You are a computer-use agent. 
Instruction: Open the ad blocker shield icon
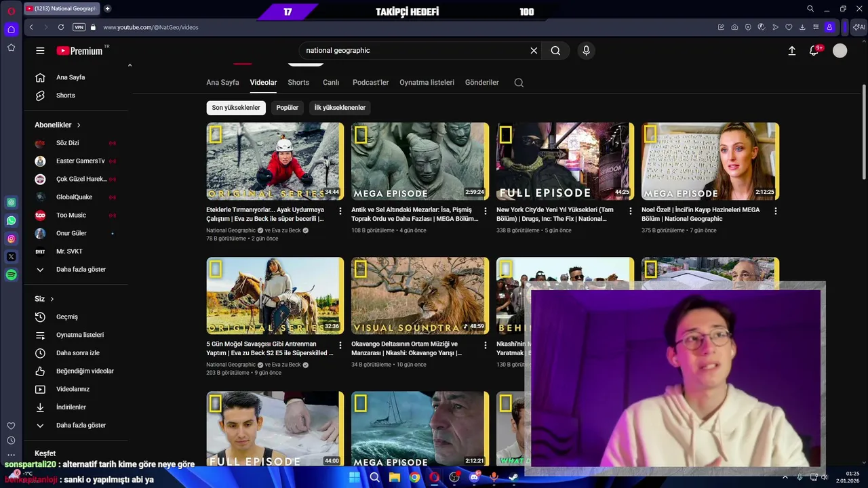[x=748, y=27]
